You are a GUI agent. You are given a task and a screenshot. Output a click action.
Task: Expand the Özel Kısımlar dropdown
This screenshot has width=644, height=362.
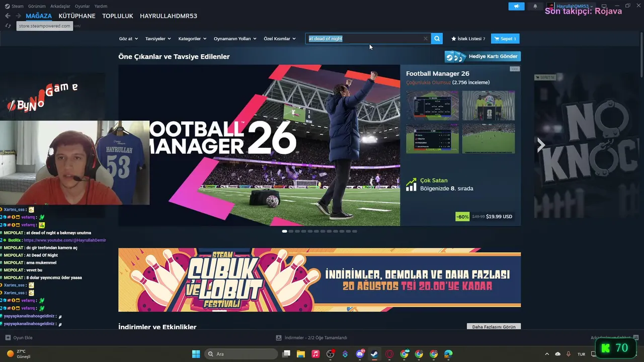(280, 39)
